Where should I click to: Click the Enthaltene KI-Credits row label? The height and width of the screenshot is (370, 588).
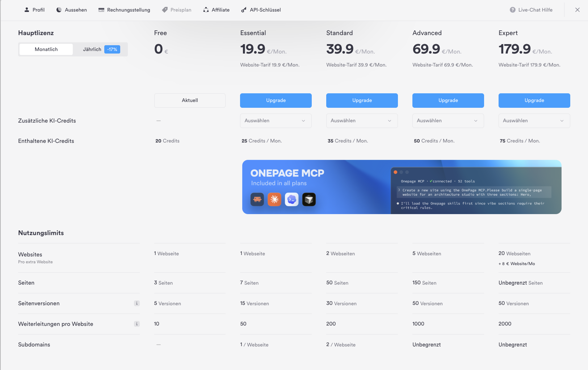[x=46, y=141]
